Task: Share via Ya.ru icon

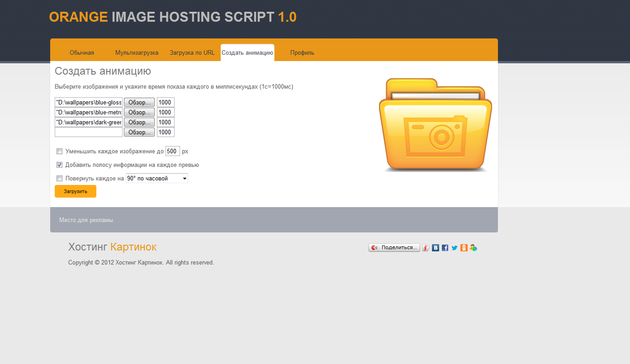Action: [426, 248]
